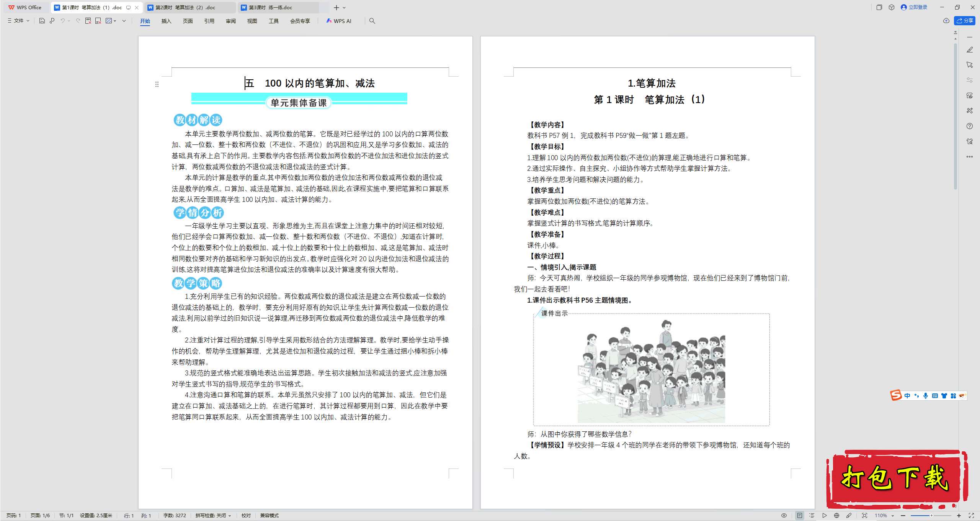Screen dimensions: 980x521
Task: Toggle Sogou Chinese/English input mode
Action: pos(907,396)
